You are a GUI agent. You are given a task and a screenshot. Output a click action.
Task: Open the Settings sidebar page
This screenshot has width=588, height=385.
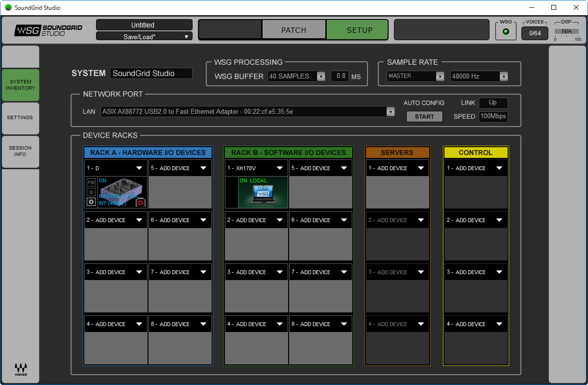21,118
